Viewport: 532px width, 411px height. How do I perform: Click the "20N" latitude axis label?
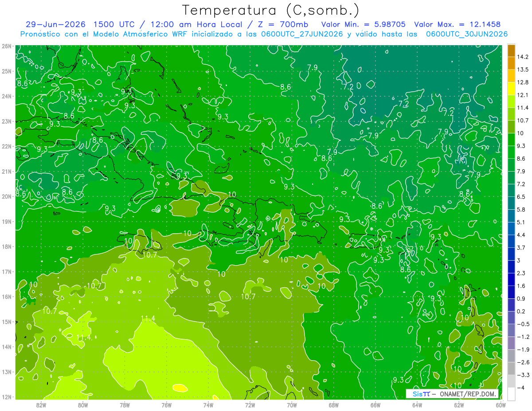6,196
